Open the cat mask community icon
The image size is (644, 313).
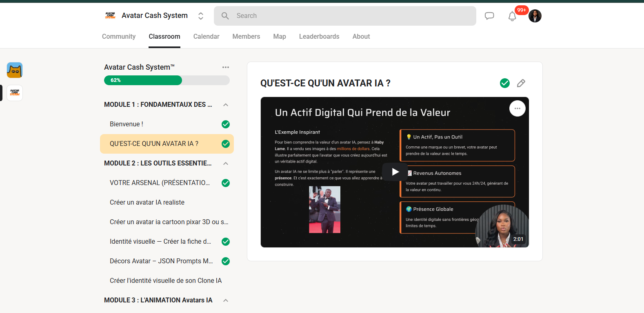click(15, 70)
